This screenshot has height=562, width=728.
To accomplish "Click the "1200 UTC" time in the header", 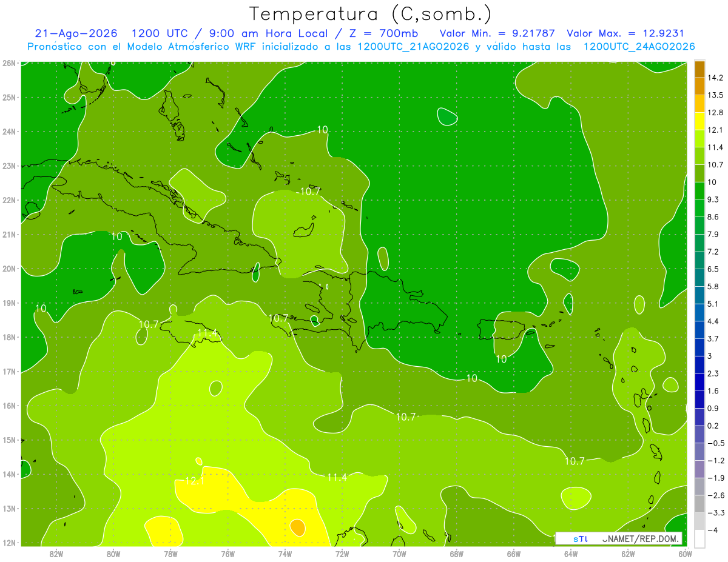I will point(160,33).
